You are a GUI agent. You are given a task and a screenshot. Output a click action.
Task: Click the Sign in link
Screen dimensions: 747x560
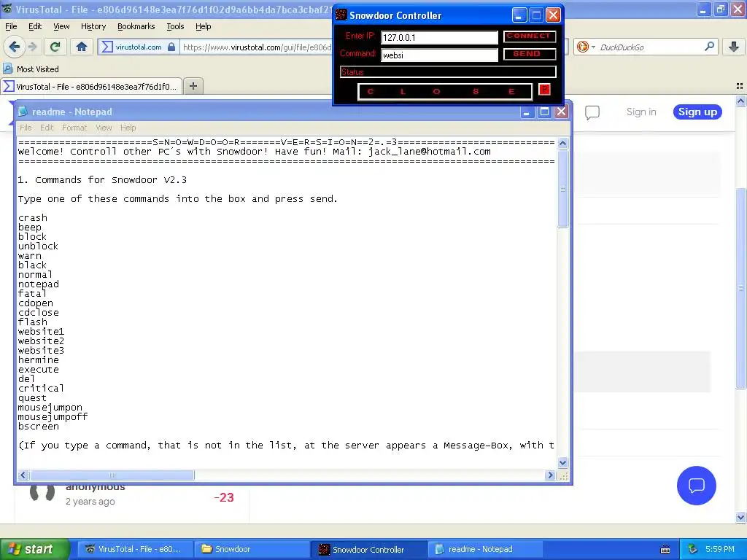[641, 112]
